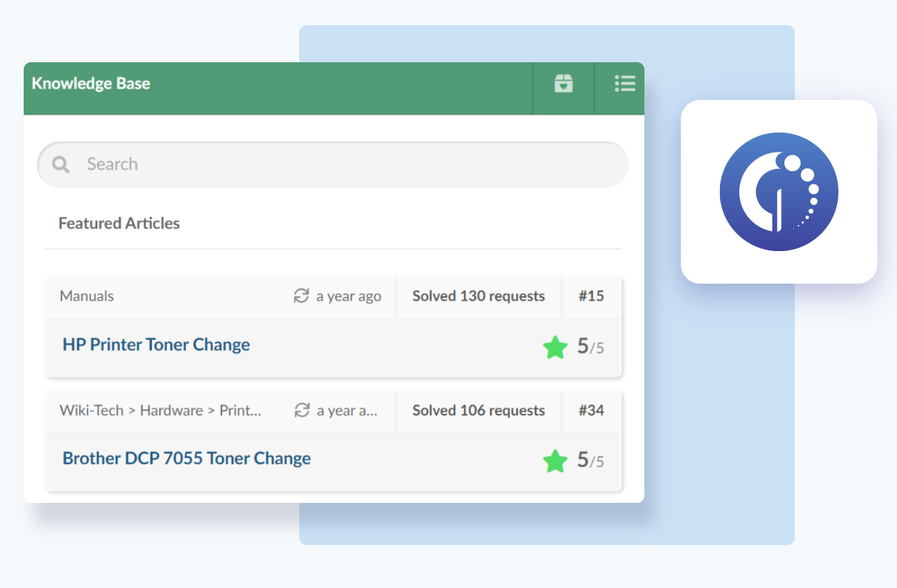
Task: Click truncated 'a year a...' on Wiki-Tech row
Action: tap(347, 410)
